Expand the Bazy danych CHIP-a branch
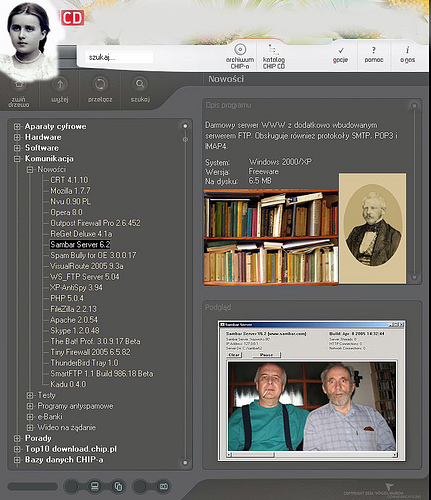The width and height of the screenshot is (431, 500). [x=17, y=460]
